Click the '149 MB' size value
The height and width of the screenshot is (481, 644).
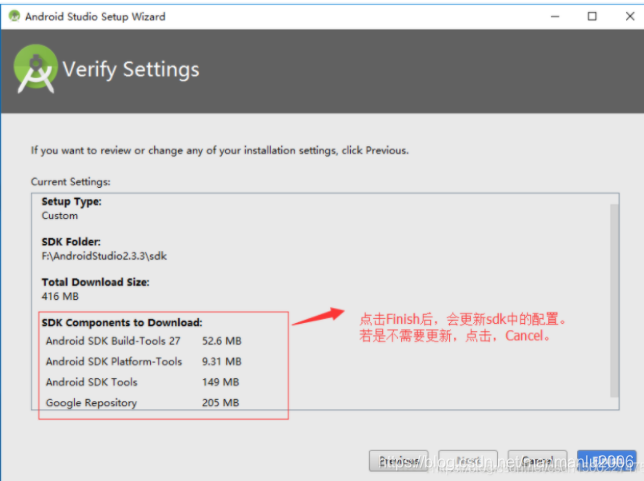[221, 382]
